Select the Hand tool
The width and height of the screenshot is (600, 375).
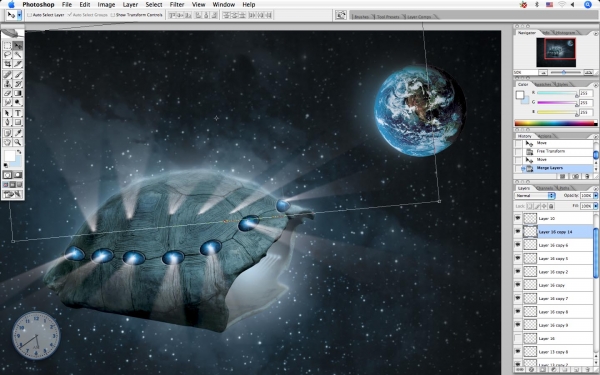pos(7,142)
